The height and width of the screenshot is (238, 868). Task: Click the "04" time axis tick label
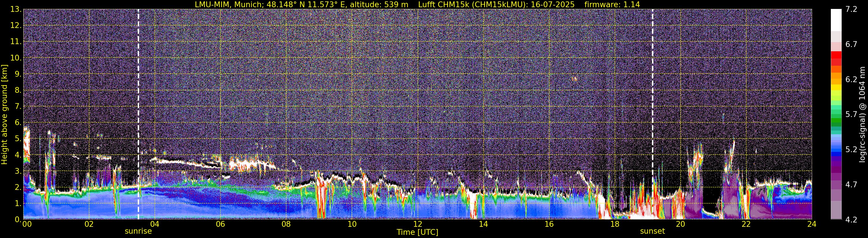tap(155, 224)
